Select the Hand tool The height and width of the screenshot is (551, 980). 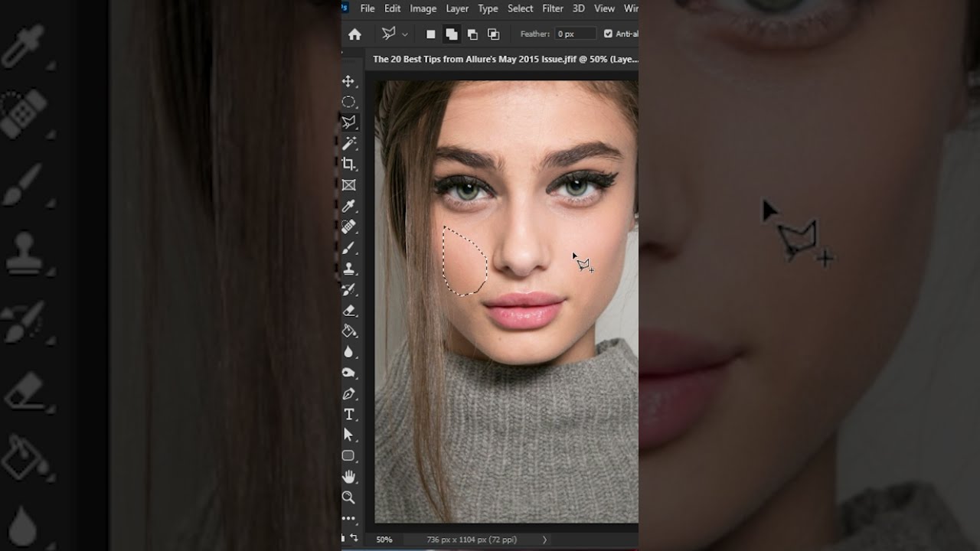(348, 477)
